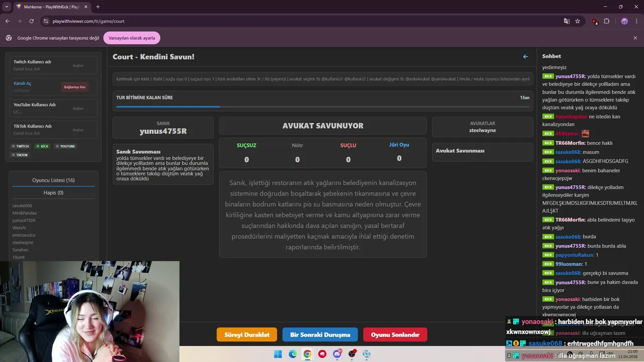
Task: Bookmark this page with star icon
Action: [578, 21]
